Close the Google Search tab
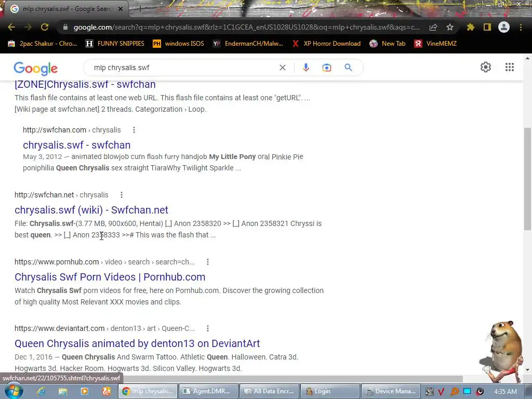 [121, 9]
